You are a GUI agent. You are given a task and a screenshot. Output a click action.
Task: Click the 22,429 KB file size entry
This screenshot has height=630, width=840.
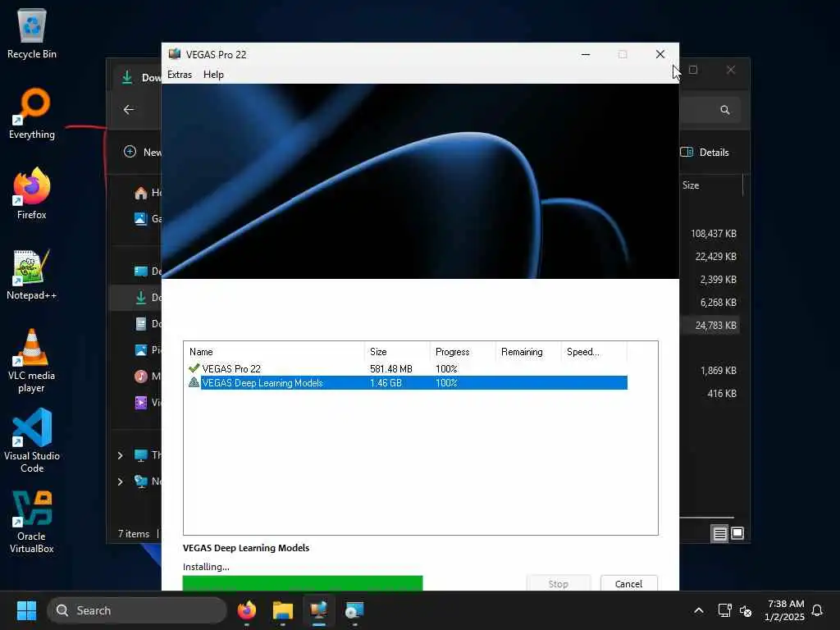(x=715, y=257)
